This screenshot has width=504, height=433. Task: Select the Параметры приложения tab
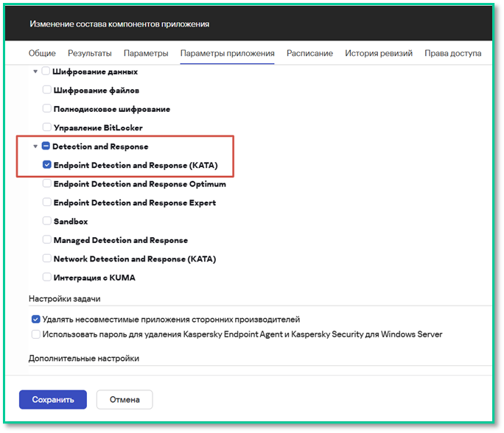[x=227, y=53]
